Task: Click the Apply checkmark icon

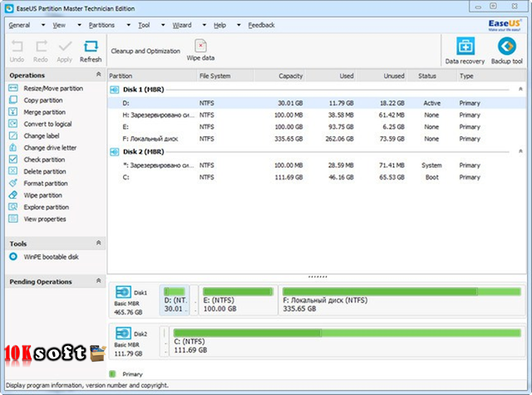Action: click(65, 46)
